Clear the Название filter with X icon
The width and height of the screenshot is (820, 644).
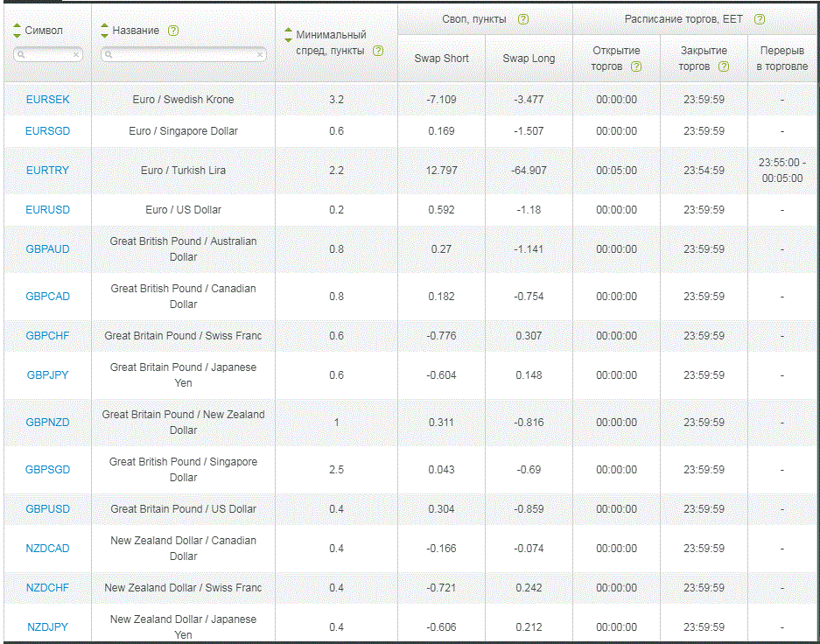tap(260, 54)
